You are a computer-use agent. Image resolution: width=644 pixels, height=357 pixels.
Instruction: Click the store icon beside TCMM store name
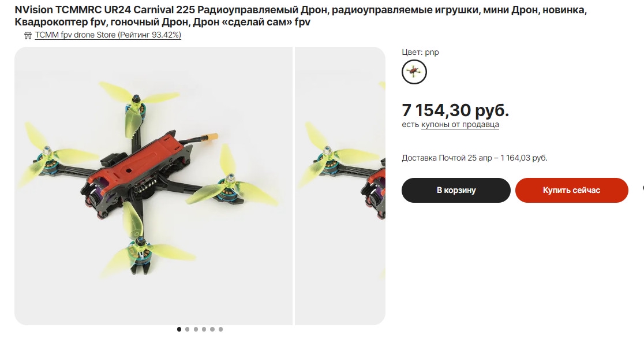[28, 35]
